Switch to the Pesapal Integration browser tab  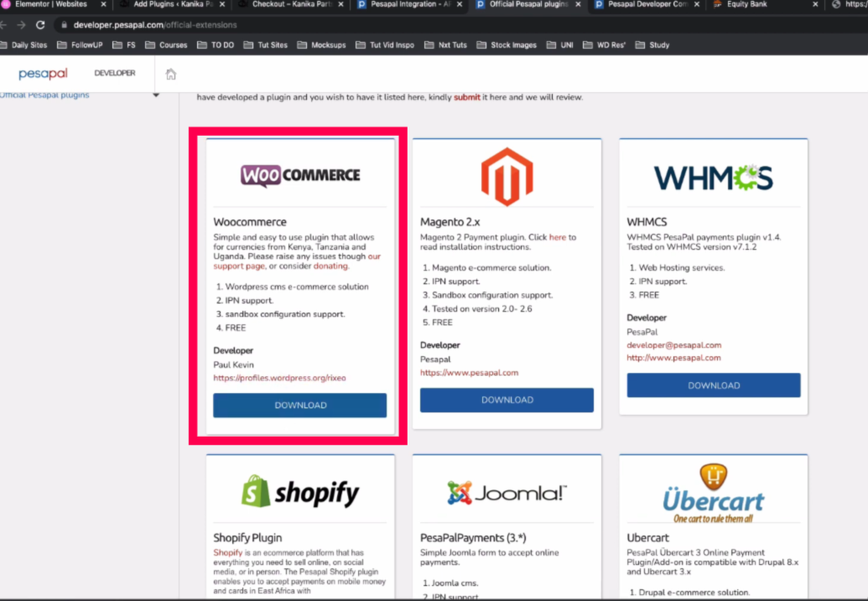click(409, 4)
